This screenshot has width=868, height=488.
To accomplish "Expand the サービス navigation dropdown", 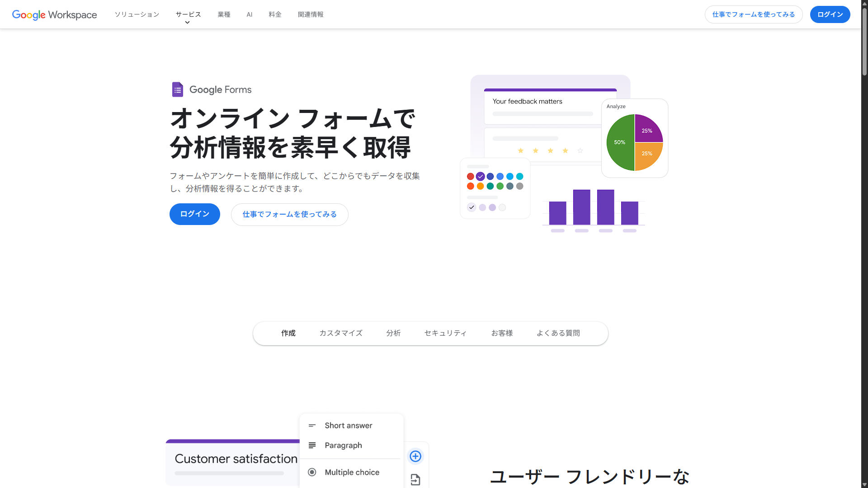I will 188,14.
